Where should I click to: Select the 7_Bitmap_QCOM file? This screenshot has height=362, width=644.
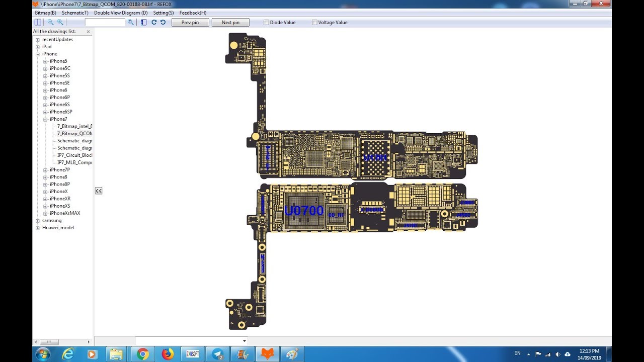point(74,134)
